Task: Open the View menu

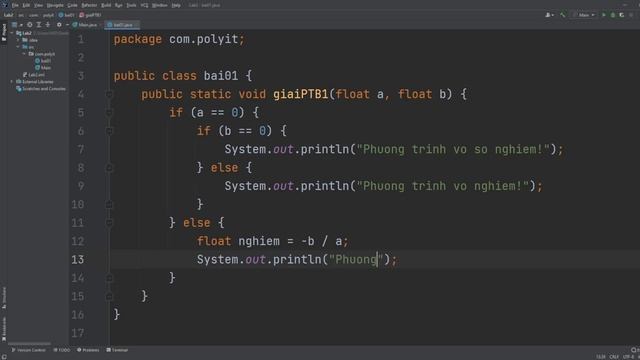Action: click(x=38, y=5)
